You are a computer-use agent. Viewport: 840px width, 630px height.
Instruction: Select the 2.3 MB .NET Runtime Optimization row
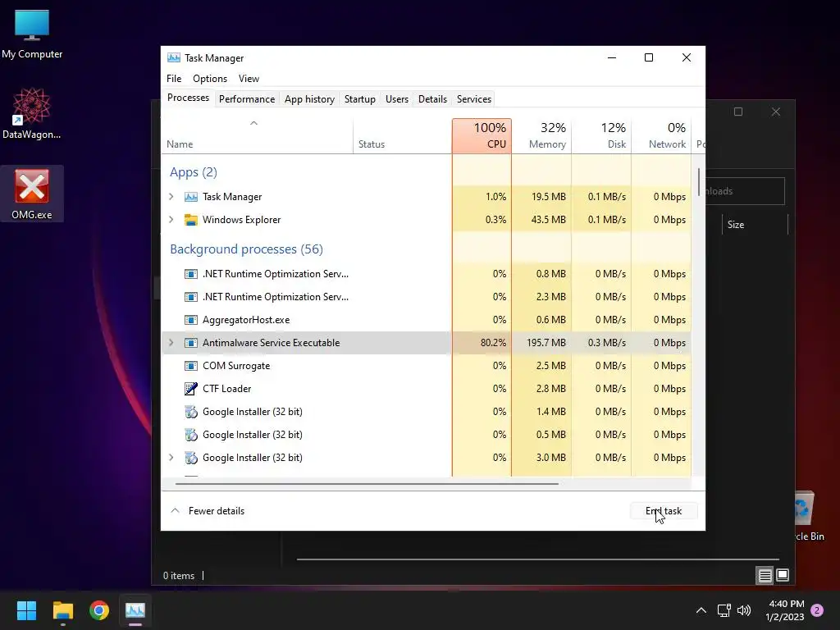426,297
